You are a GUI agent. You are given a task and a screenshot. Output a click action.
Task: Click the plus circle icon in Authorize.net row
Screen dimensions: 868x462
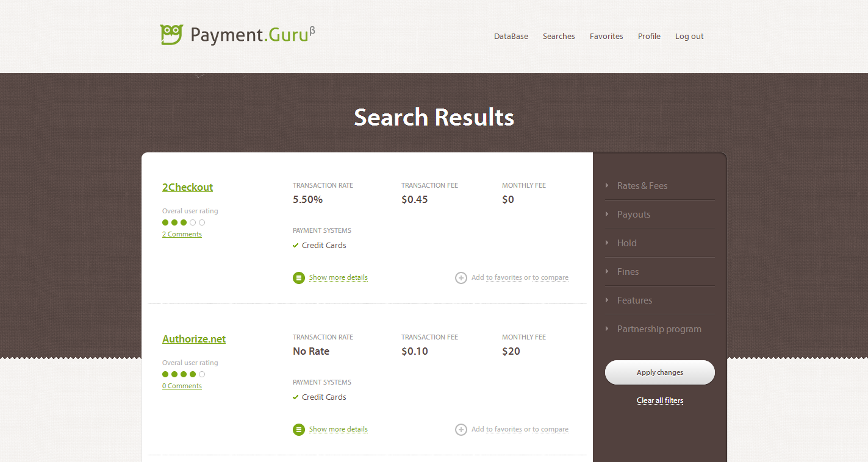(461, 430)
